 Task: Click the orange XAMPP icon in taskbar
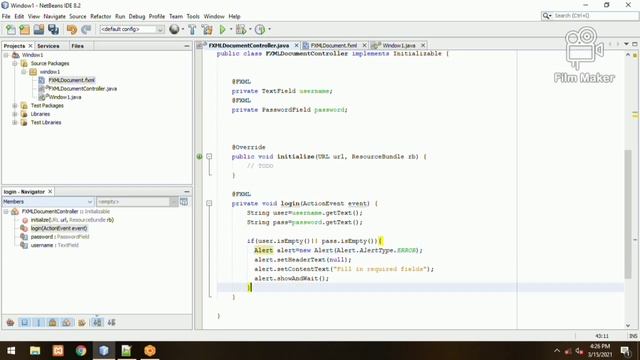(58, 351)
